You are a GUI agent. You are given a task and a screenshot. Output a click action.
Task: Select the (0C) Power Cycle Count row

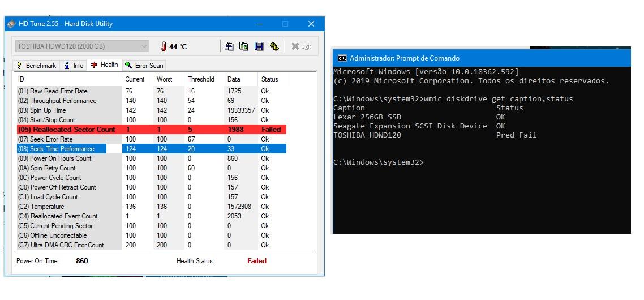tap(152, 178)
